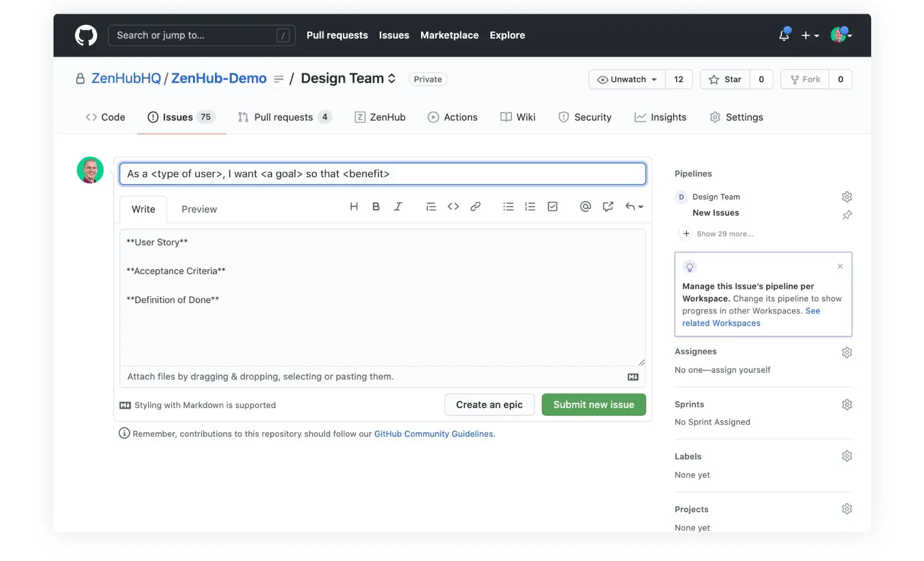Open the Pipelines gear for Design Team

847,197
